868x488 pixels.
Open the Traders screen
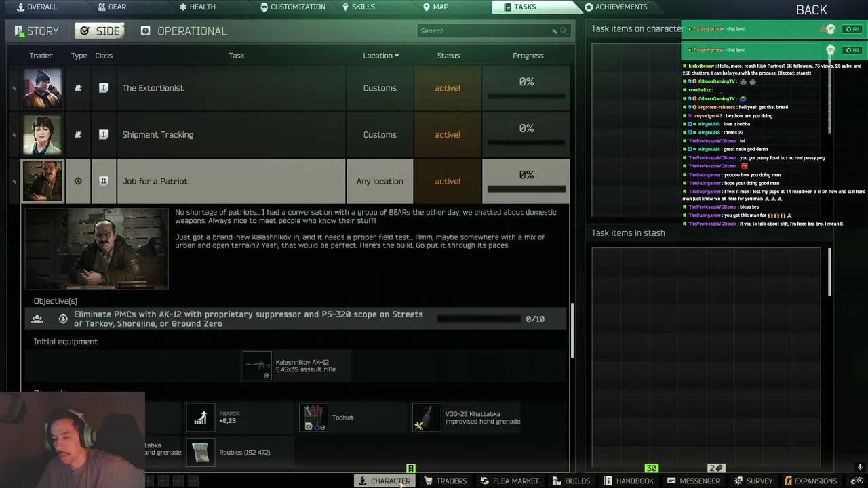[445, 481]
